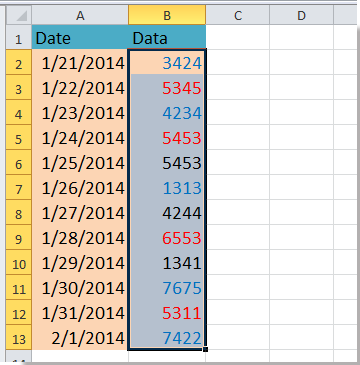Screen dimensions: 360x365
Task: Select empty cell D1
Action: pos(301,37)
